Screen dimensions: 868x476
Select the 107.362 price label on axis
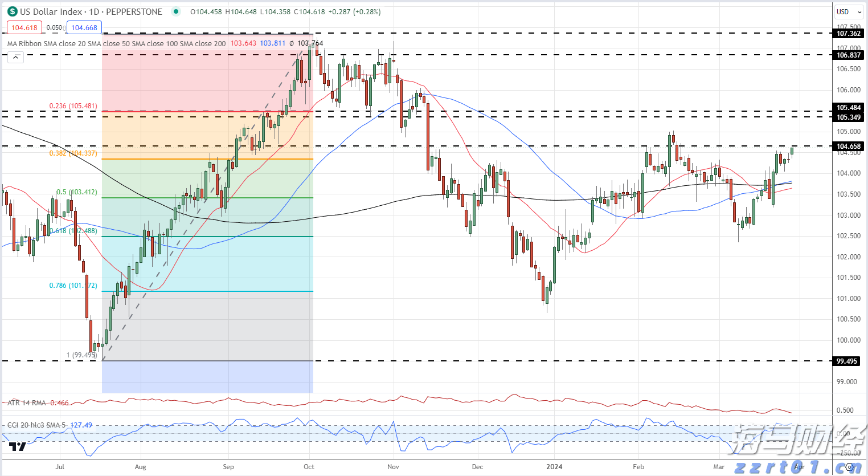pyautogui.click(x=848, y=34)
